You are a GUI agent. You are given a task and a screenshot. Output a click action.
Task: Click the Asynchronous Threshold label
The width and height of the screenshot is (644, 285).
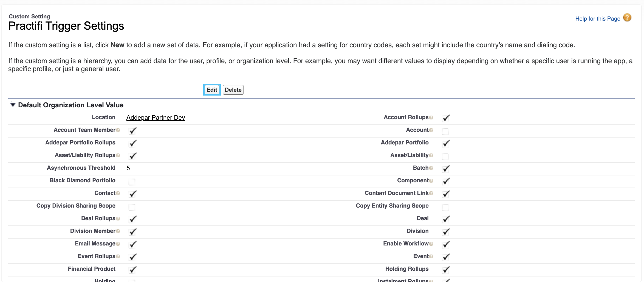click(x=81, y=168)
